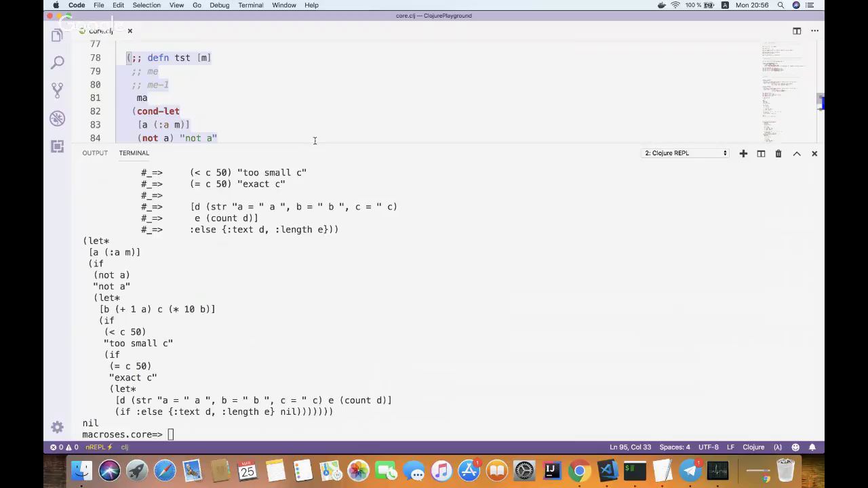Open the Terminal menu
Image resolution: width=868 pixels, height=488 pixels.
point(250,5)
